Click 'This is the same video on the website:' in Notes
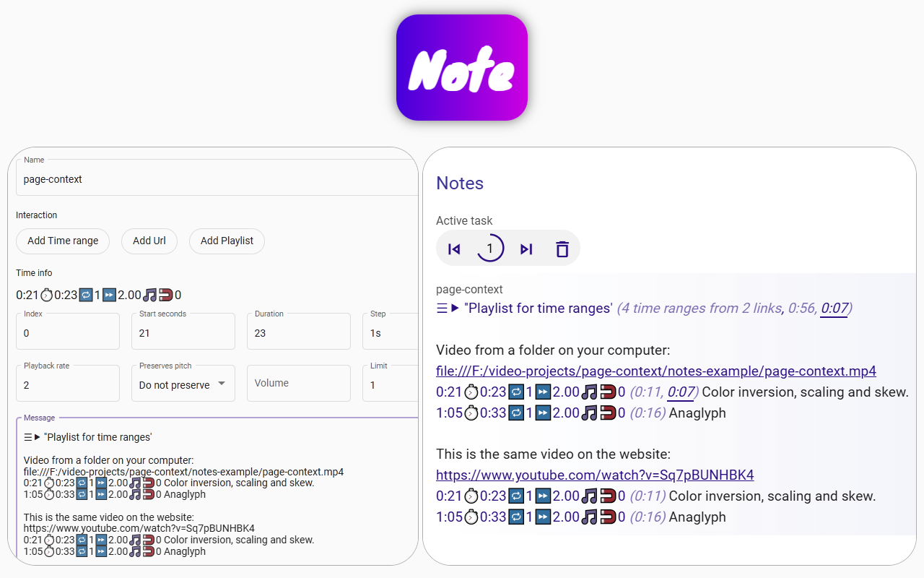Viewport: 924px width, 578px height. tap(553, 454)
